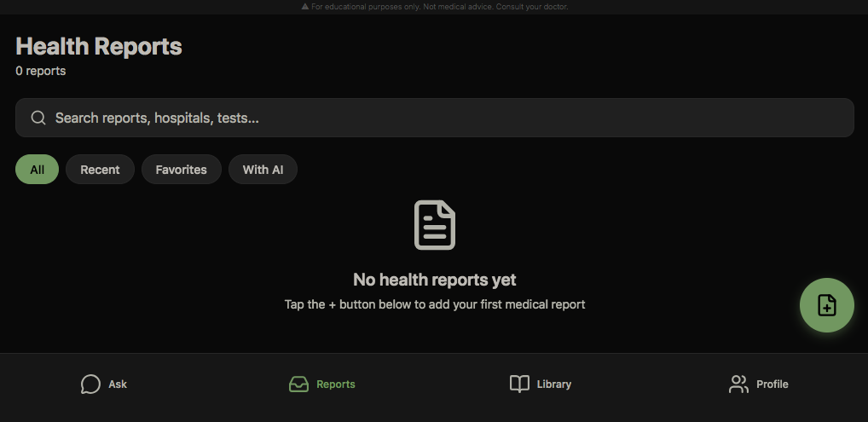Viewport: 868px width, 422px height.
Task: Click the "No health reports yet" message
Action: click(435, 280)
